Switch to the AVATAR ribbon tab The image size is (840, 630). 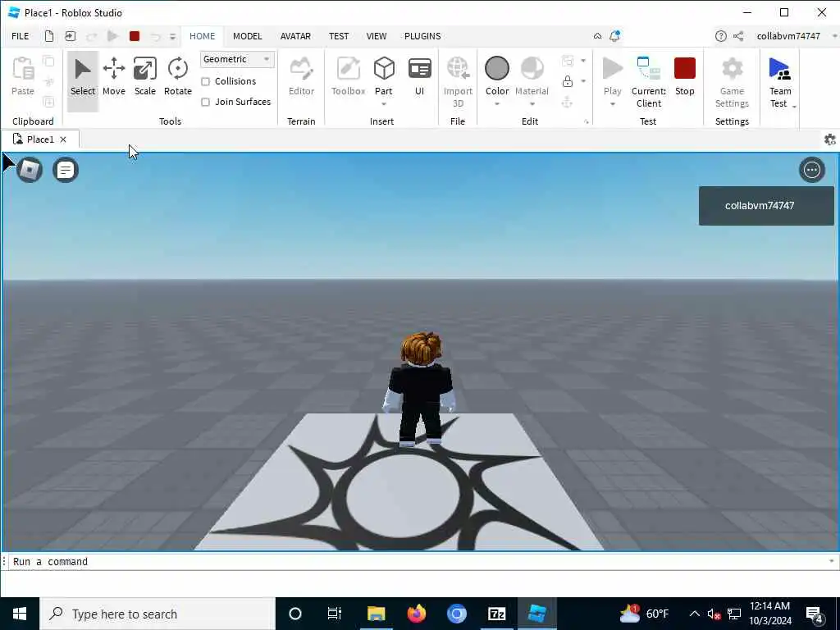tap(295, 36)
